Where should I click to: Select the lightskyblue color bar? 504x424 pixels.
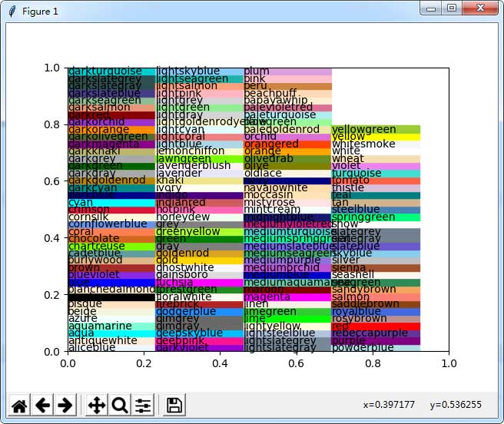(200, 72)
